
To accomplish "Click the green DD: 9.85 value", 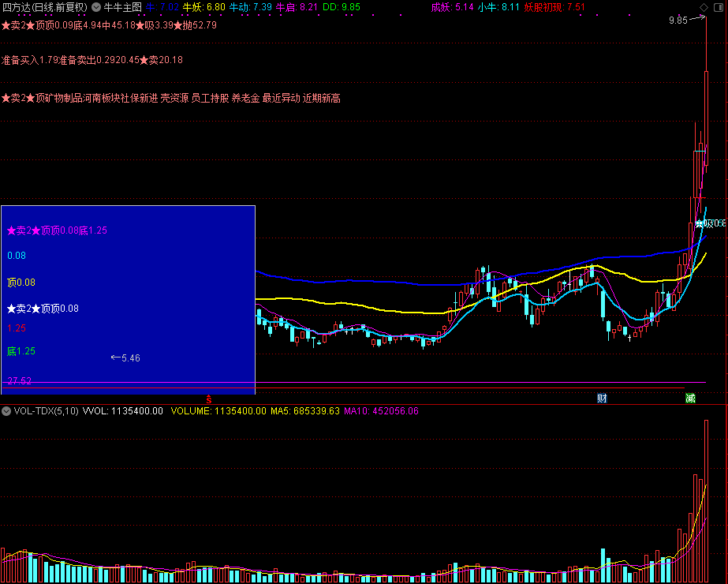I will coord(342,7).
